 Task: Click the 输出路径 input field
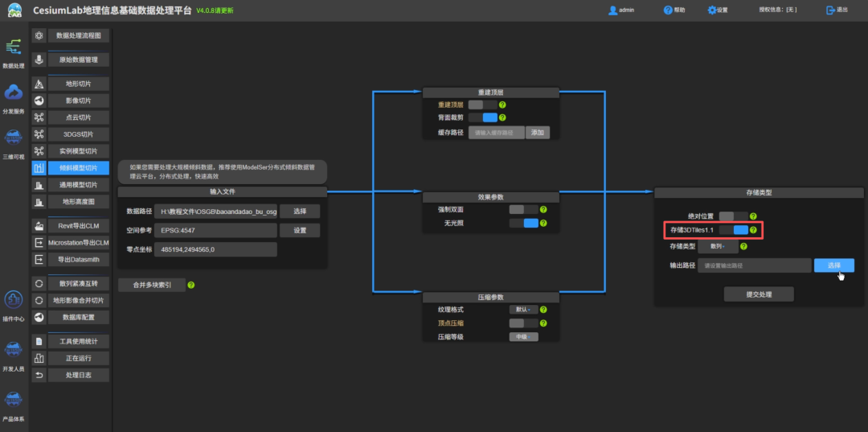coord(754,265)
